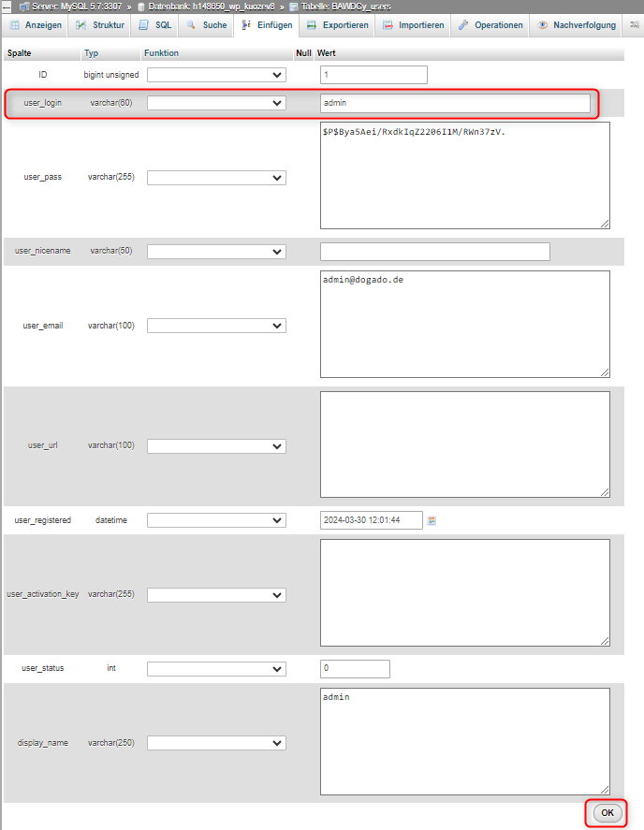The width and height of the screenshot is (644, 830).
Task: Open the Funktion dropdown for user_status
Action: pos(216,669)
